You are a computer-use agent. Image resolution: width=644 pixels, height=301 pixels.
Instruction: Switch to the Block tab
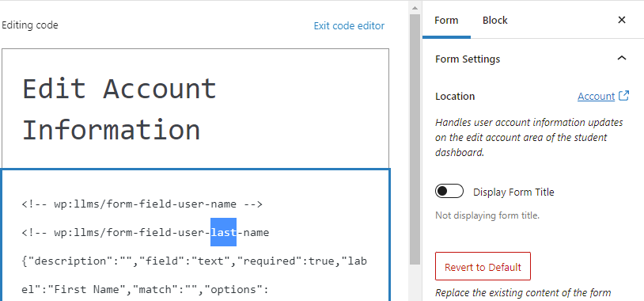pyautogui.click(x=495, y=20)
